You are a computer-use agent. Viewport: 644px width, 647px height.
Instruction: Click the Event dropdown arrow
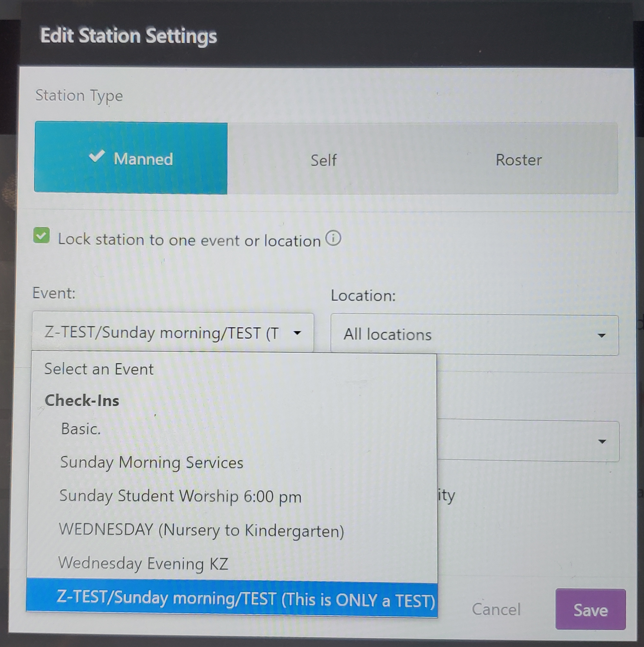(x=297, y=333)
